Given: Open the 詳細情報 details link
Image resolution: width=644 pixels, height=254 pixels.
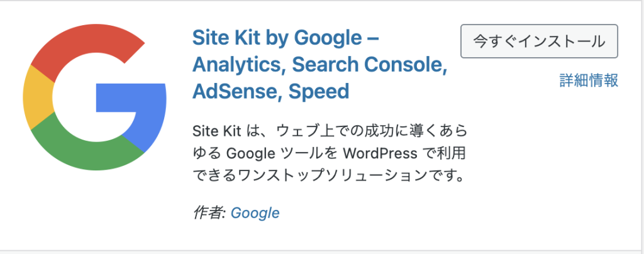Looking at the screenshot, I should click(x=589, y=80).
